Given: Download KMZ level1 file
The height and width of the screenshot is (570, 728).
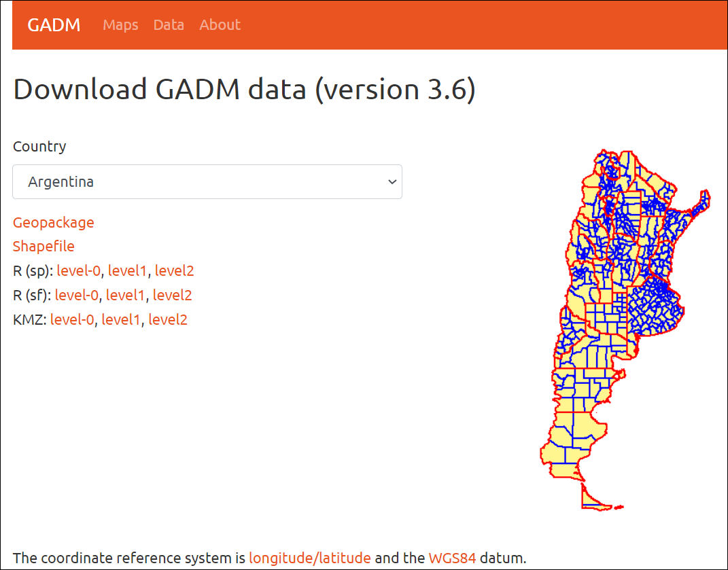Looking at the screenshot, I should [x=121, y=319].
